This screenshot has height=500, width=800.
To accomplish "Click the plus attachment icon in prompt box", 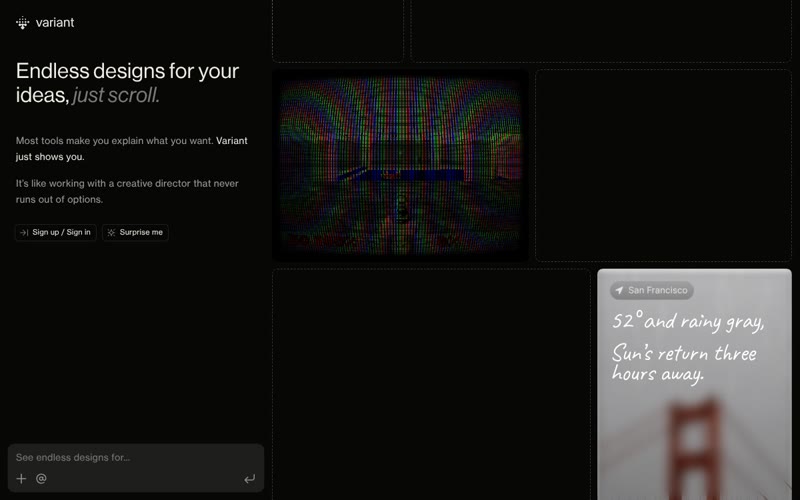I will (21, 479).
